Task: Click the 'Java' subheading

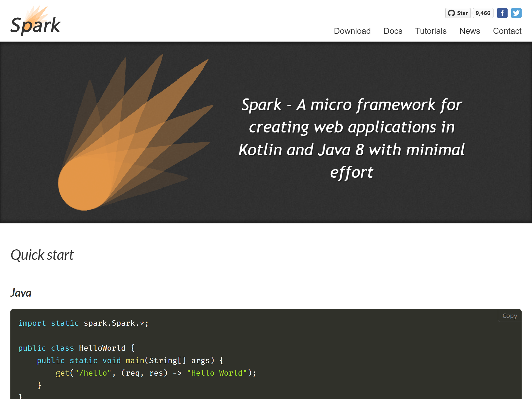Action: click(21, 293)
